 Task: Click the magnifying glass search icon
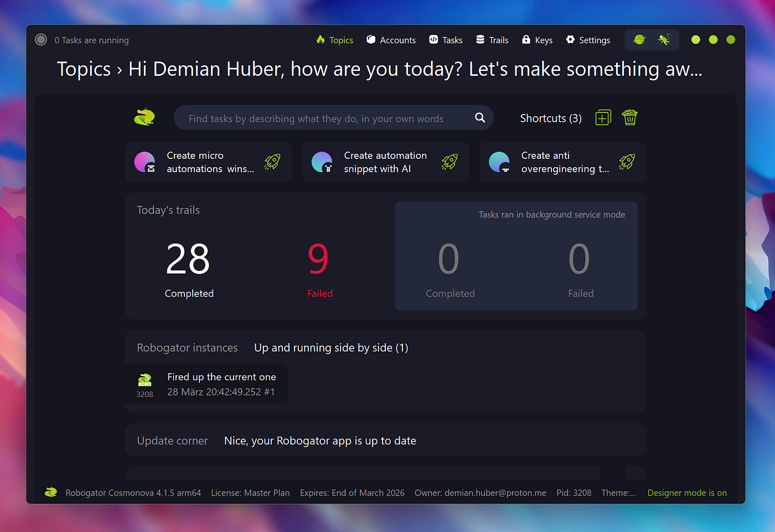[x=480, y=117]
